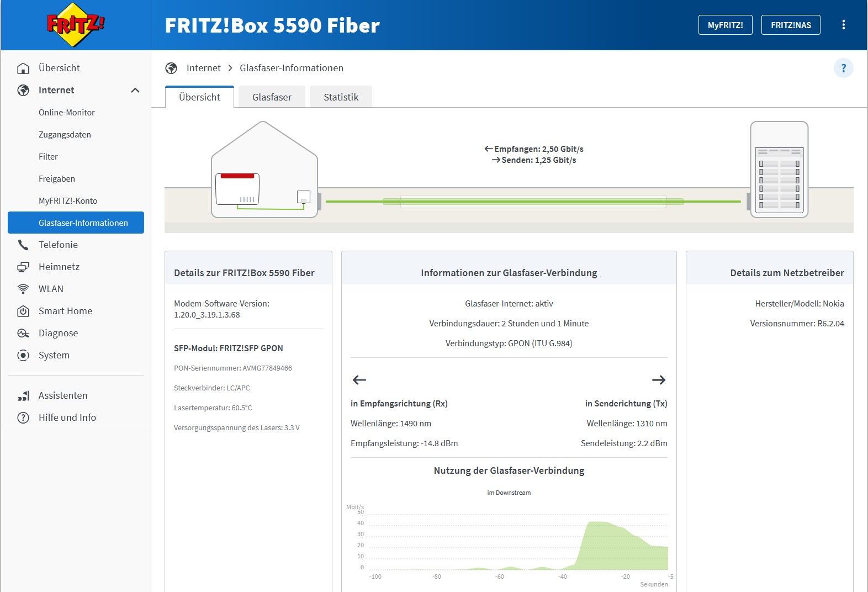Click the blue help question mark icon
Screen dimensions: 868x592
[843, 68]
